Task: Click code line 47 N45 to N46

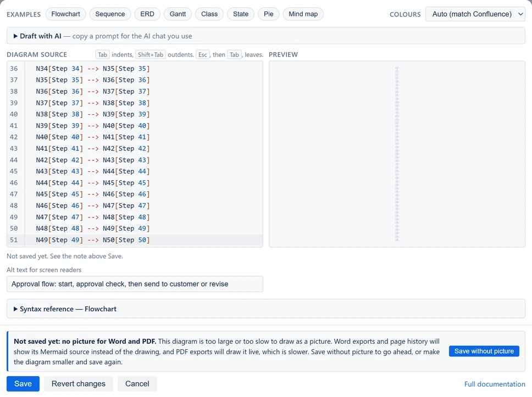Action: point(93,194)
